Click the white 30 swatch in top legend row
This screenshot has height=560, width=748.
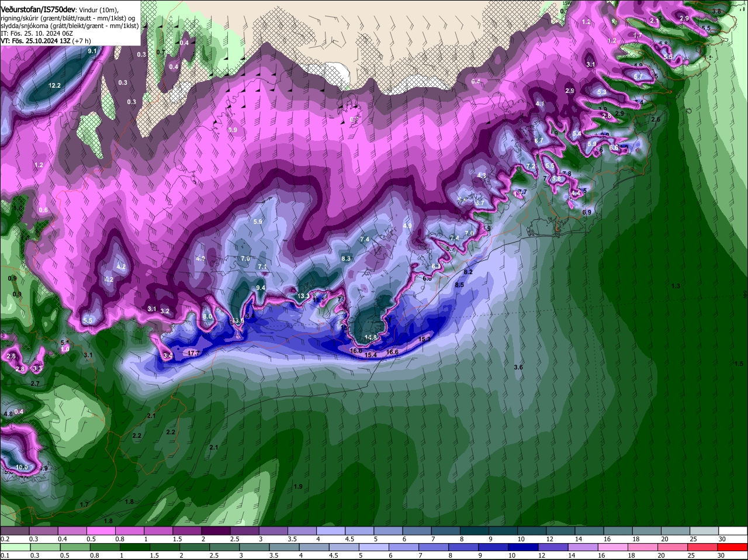click(733, 530)
